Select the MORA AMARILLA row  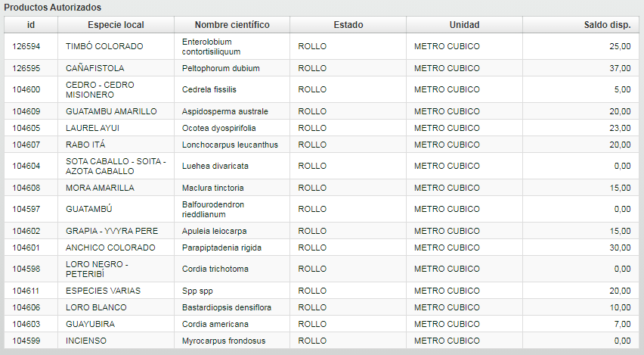tap(321, 188)
